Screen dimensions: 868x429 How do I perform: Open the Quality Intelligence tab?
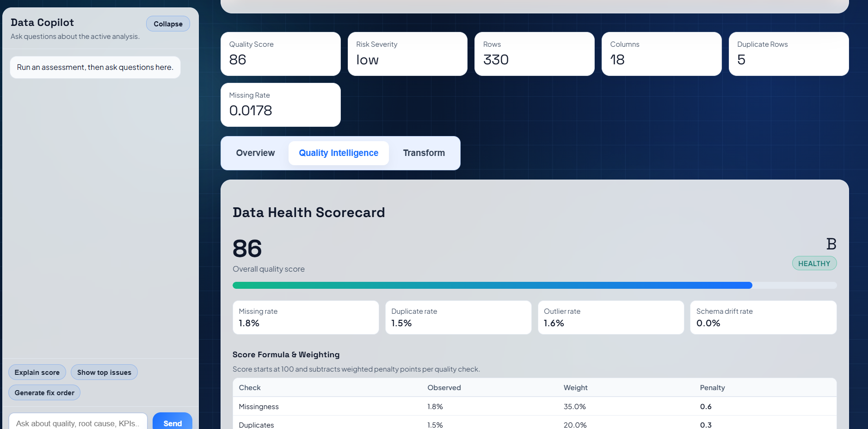[338, 153]
